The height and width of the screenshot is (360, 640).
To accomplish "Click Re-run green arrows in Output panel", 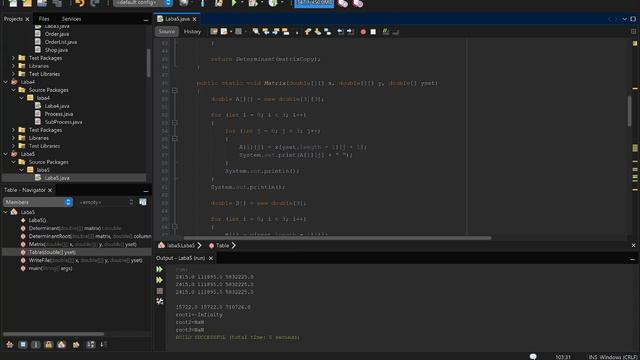I will pos(159,269).
